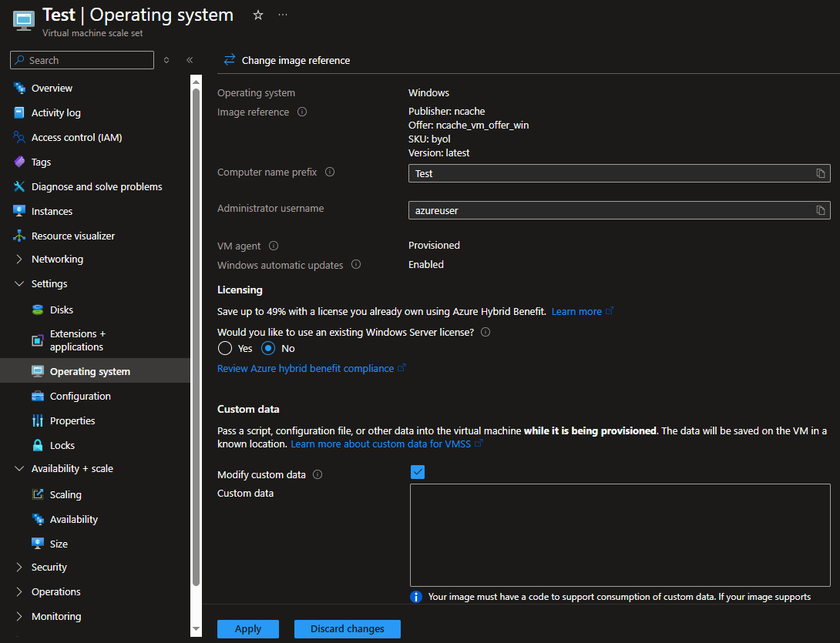Click the Disks icon
Image resolution: width=840 pixels, height=643 pixels.
click(38, 310)
